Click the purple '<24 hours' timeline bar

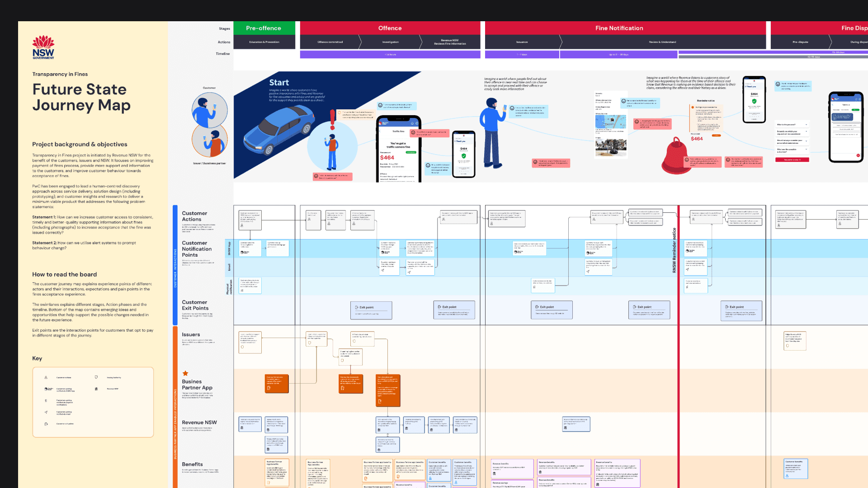click(x=390, y=55)
